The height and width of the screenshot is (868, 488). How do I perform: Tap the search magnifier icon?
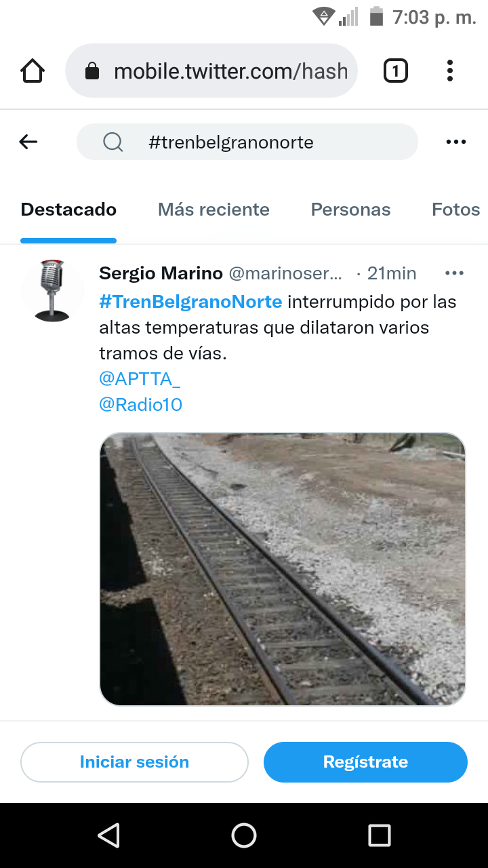pyautogui.click(x=113, y=142)
